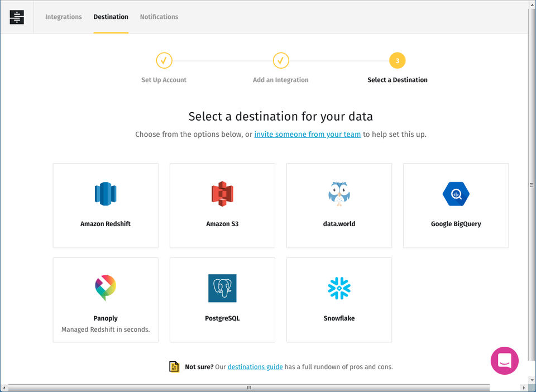Pick the Snowflake logo icon
Image resolution: width=536 pixels, height=392 pixels.
[x=339, y=288]
